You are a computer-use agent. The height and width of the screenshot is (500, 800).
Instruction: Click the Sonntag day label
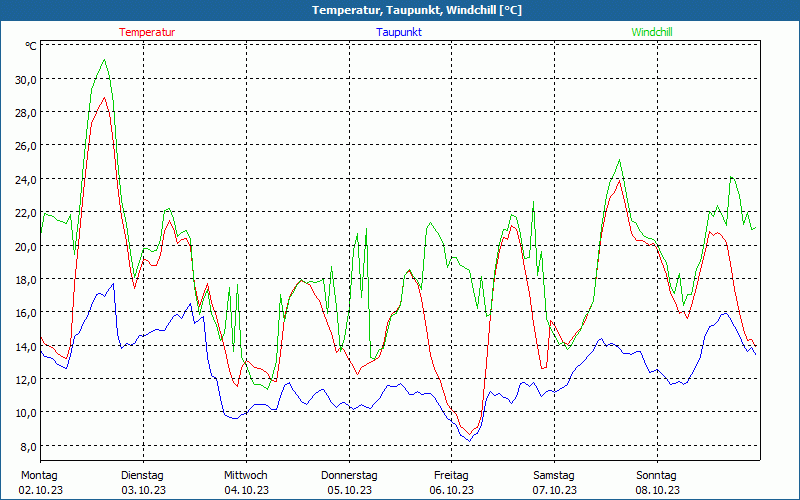(x=656, y=476)
